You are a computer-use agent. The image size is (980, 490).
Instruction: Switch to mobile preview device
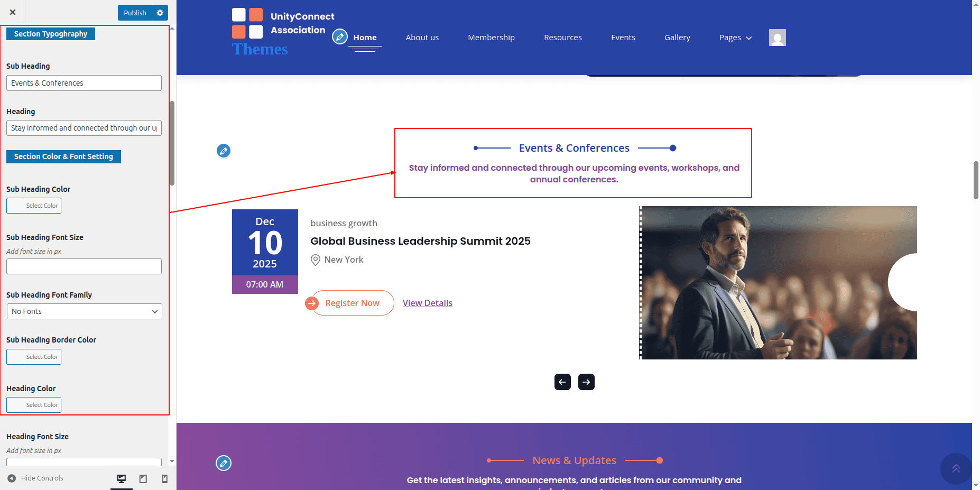pyautogui.click(x=164, y=478)
